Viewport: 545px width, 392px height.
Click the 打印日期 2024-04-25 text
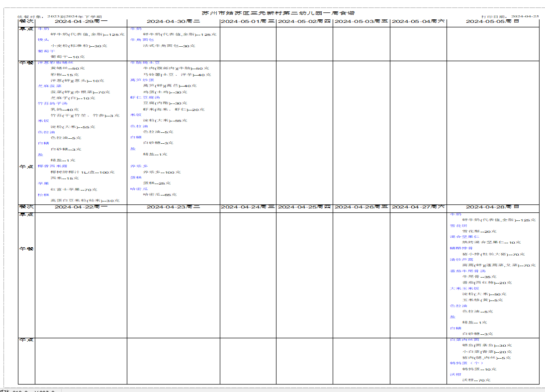(510, 17)
